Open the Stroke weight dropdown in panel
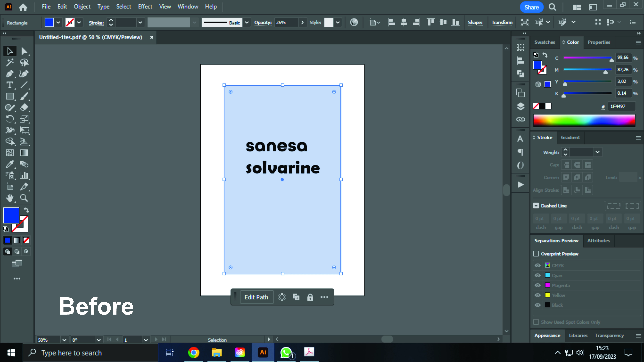 597,152
